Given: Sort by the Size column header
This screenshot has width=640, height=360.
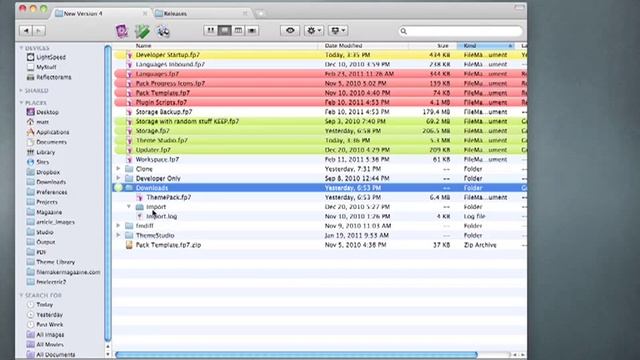Looking at the screenshot, I should click(433, 46).
